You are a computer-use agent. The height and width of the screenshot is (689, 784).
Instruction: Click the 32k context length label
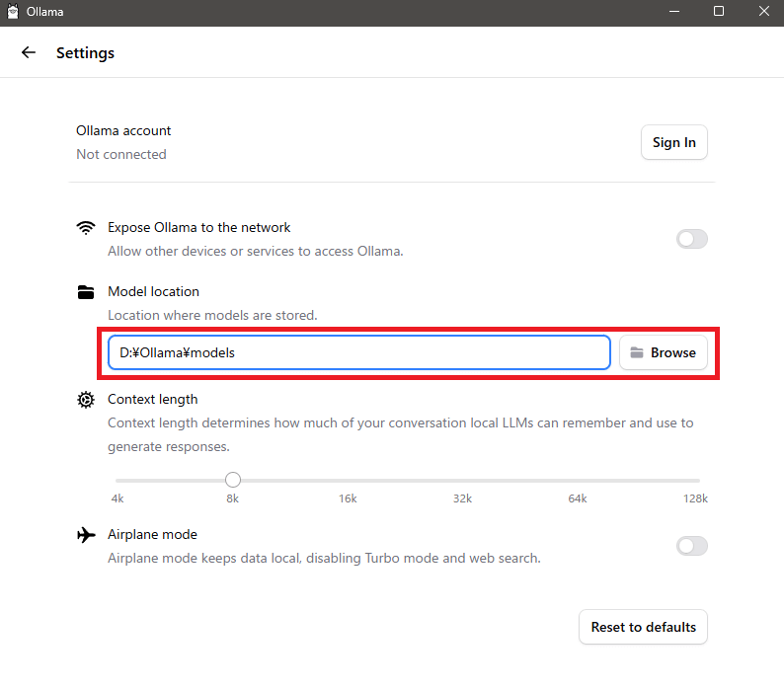click(462, 498)
